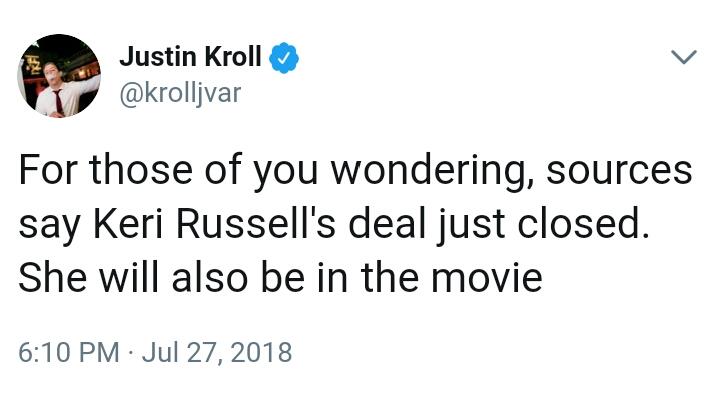Click She will also be line
This screenshot has width=719, height=398.
pos(162,278)
